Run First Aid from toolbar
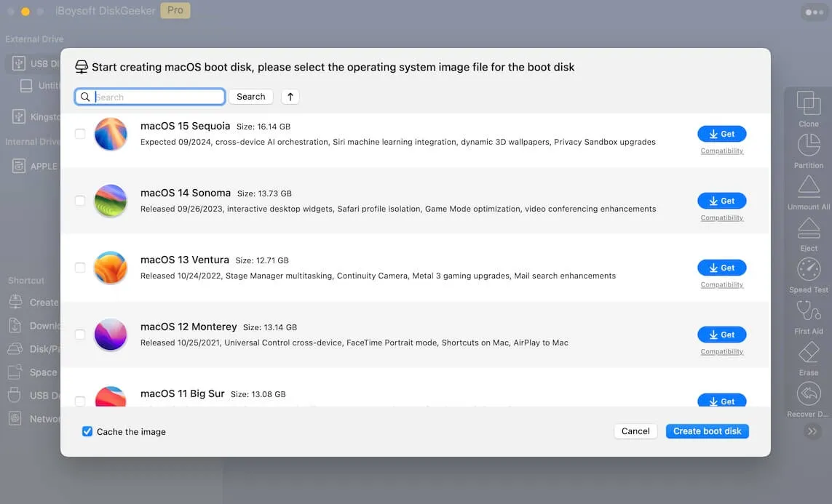 808,311
